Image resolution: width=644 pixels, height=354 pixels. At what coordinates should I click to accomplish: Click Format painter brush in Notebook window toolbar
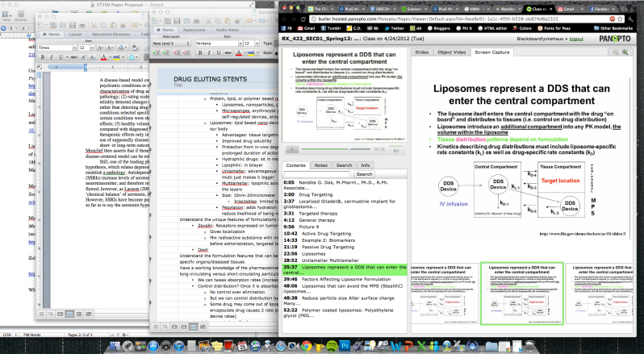point(238,21)
